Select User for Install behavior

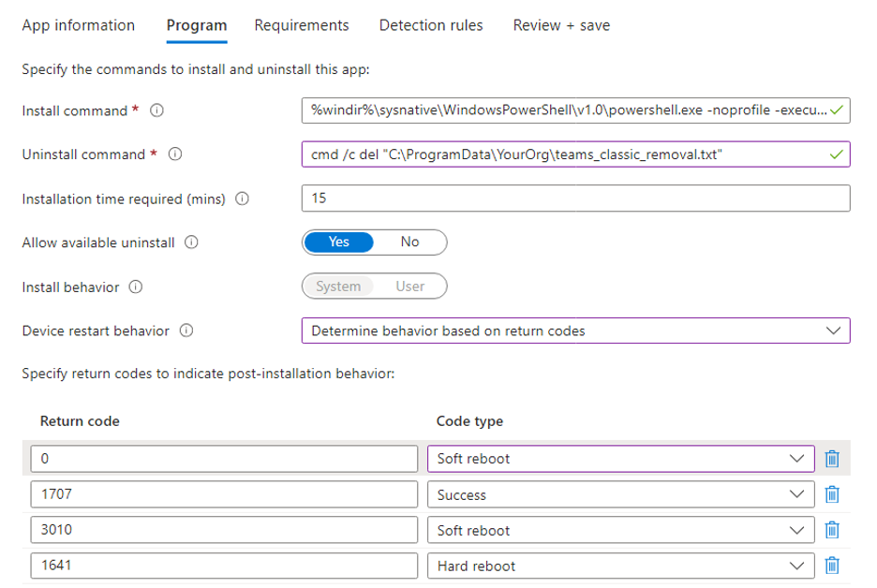pos(409,287)
